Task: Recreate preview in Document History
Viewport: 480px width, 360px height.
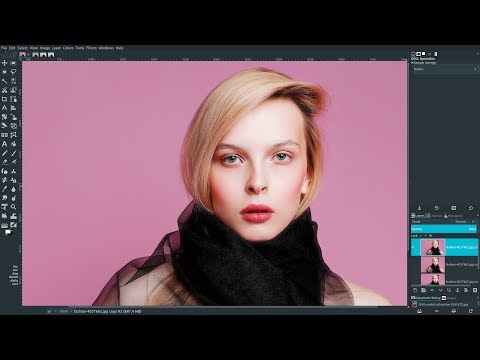Action: pyautogui.click(x=471, y=311)
